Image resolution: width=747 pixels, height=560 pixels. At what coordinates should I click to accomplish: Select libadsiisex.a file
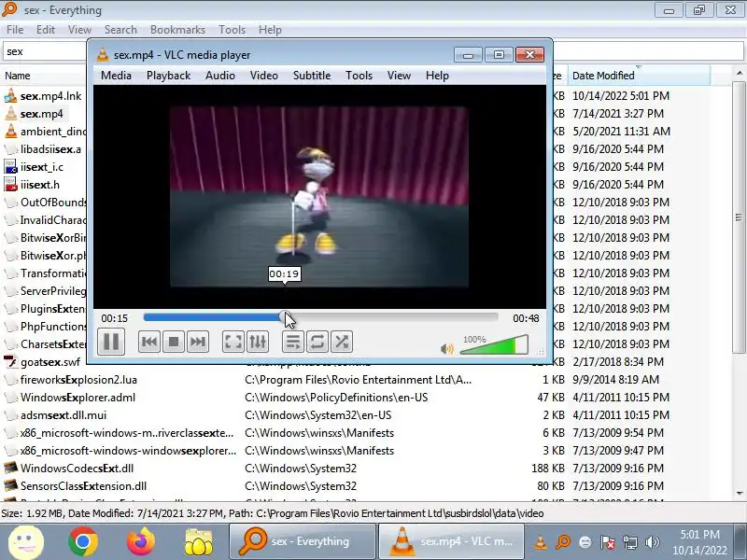point(50,149)
